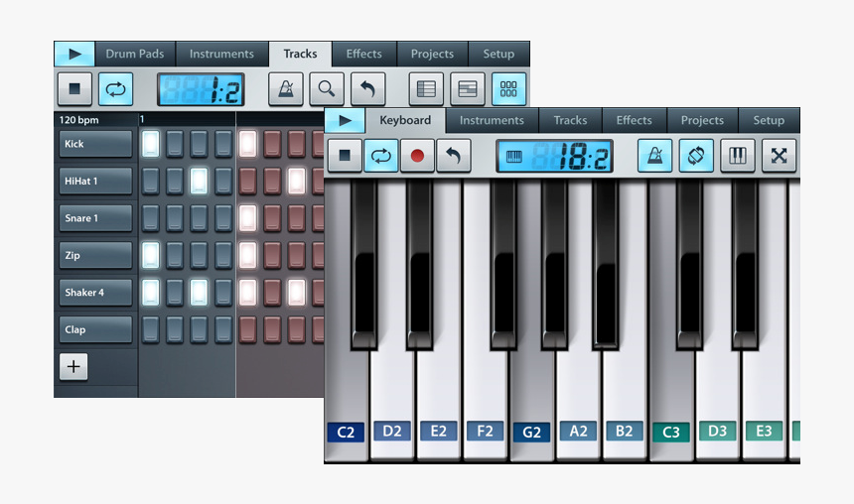Screen dimensions: 854x504
Task: Play black key between C2 and D2
Action: (x=364, y=264)
